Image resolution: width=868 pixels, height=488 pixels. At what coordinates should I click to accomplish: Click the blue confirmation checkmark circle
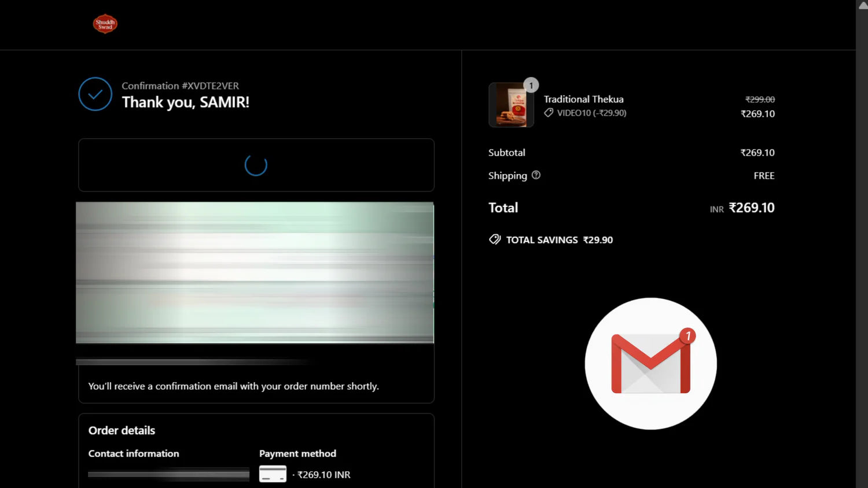[x=95, y=94]
